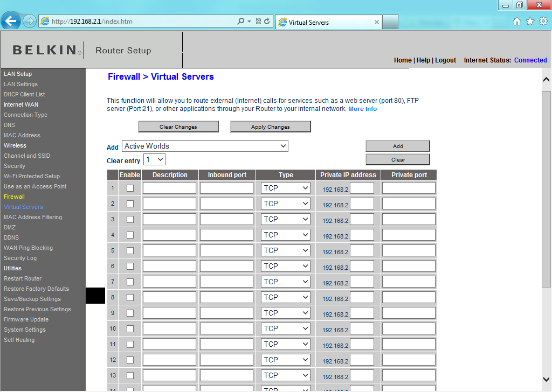552x392 pixels.
Task: Enable virtual server entry 3 checkbox
Action: click(130, 219)
